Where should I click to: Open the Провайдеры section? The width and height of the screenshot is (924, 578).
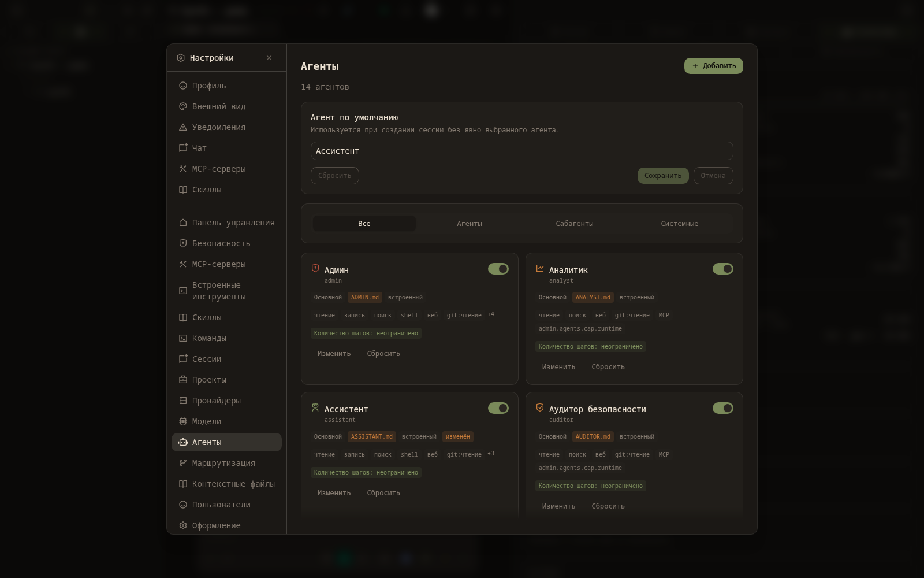(226, 401)
